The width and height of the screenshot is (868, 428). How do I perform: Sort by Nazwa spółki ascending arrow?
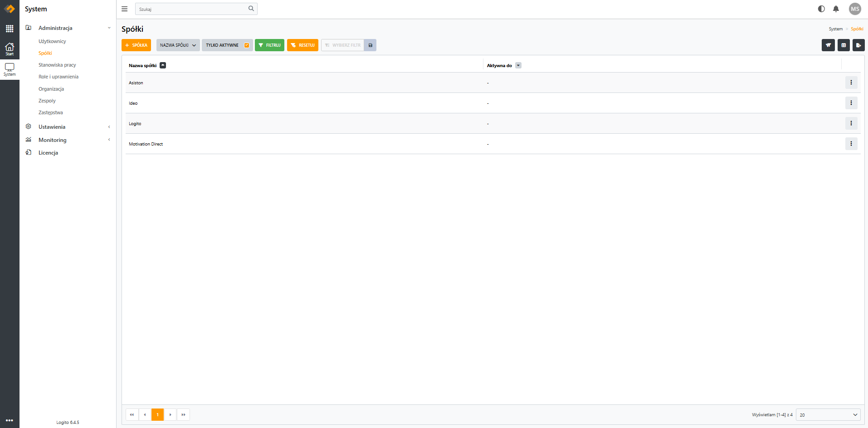163,65
